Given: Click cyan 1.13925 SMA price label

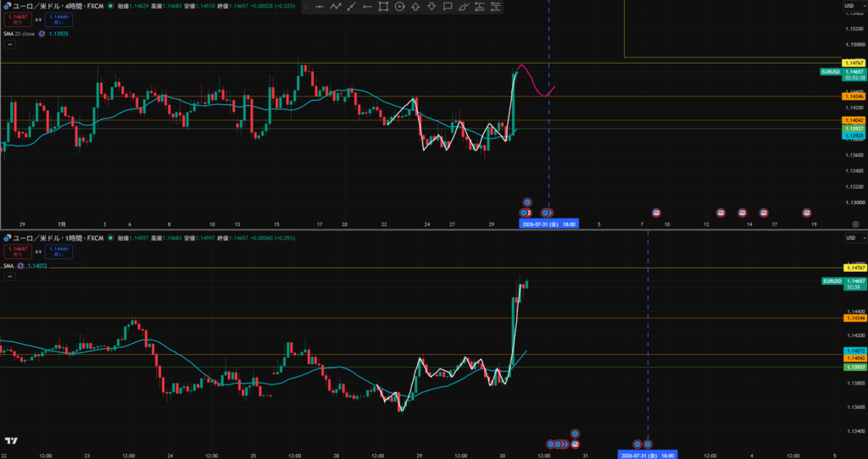Looking at the screenshot, I should click(x=853, y=135).
